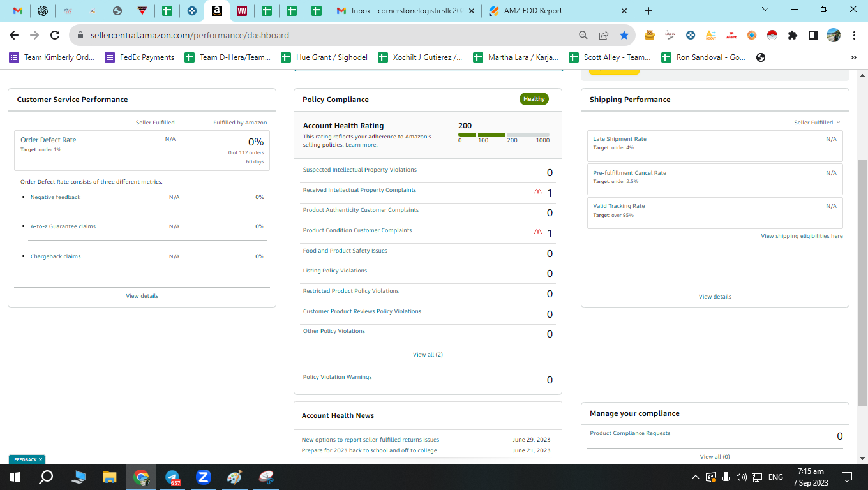Click the page vertical scrollbar

862,282
